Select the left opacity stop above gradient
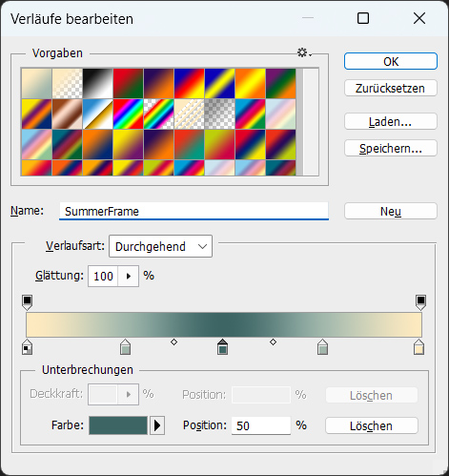This screenshot has width=449, height=476. [x=28, y=302]
